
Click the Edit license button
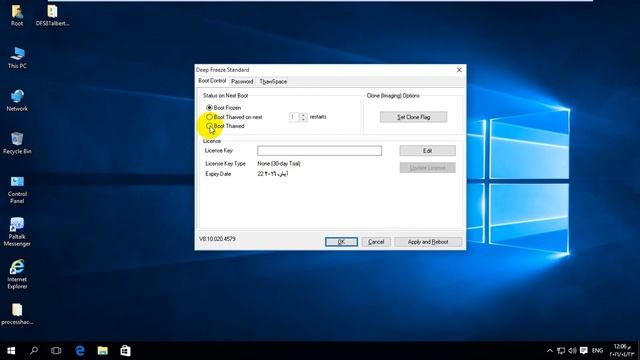(427, 151)
